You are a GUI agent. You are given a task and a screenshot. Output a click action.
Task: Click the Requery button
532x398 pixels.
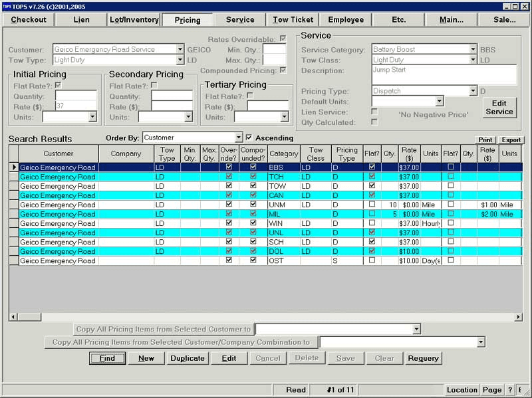[x=423, y=358]
